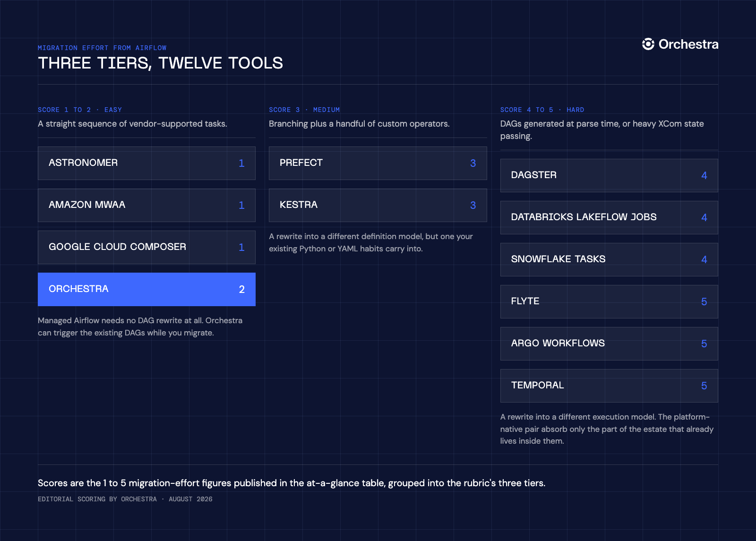Click the 'Score 3 · Medium' label
Image resolution: width=756 pixels, height=541 pixels.
coord(304,110)
